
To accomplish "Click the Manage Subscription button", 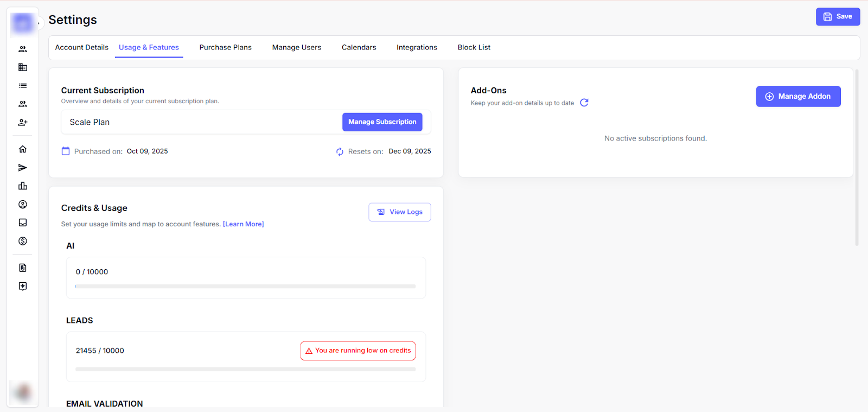I will pos(382,122).
